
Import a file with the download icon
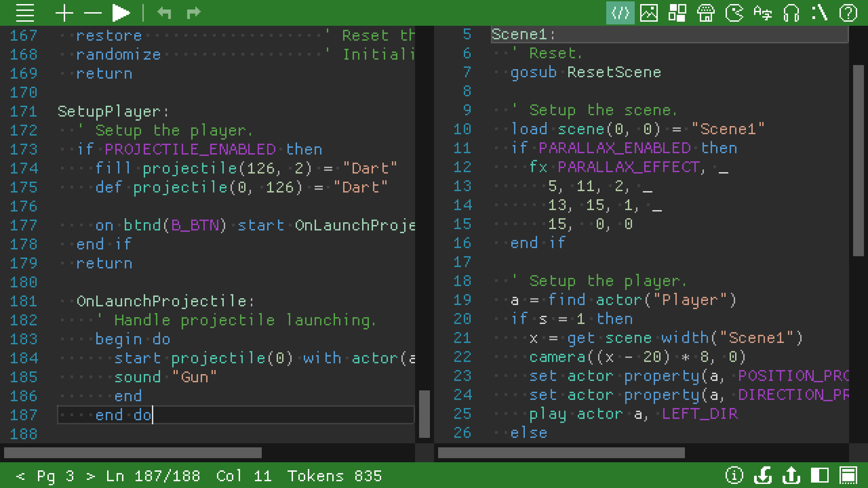(x=763, y=475)
